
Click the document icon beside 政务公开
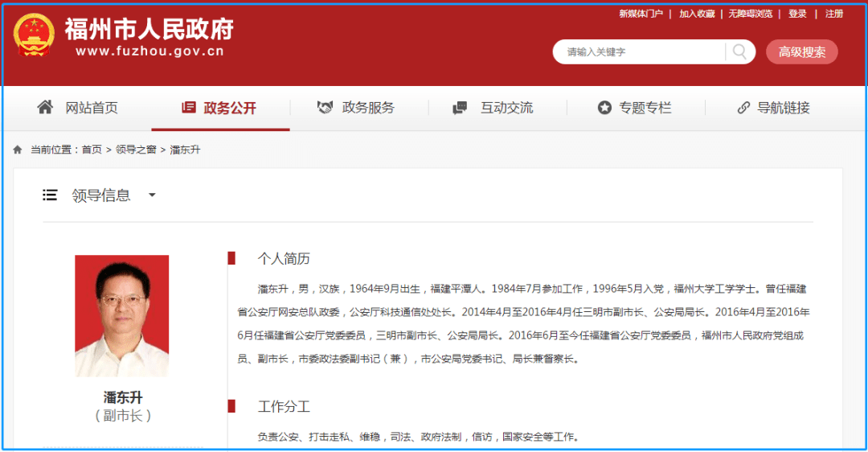[189, 107]
